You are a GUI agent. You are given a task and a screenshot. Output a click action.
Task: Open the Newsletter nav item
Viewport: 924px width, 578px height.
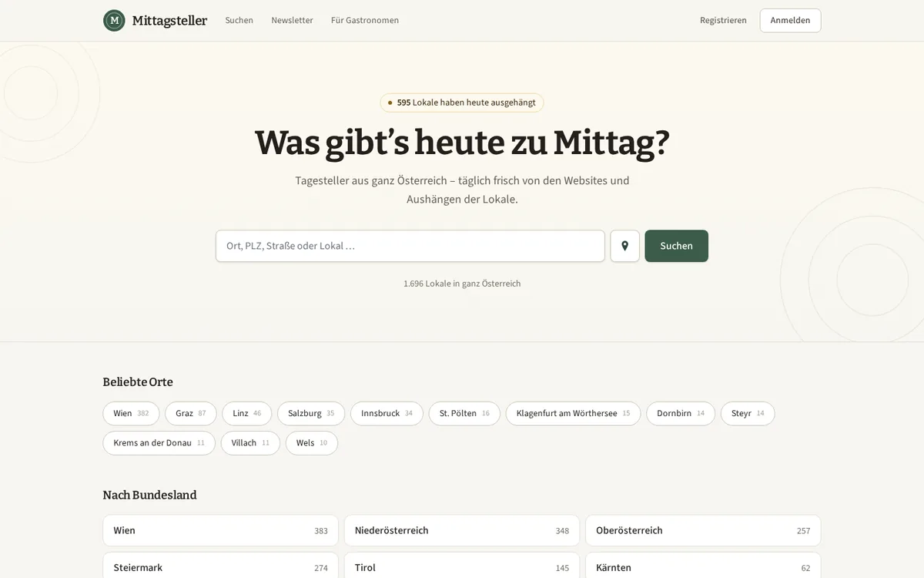(292, 21)
